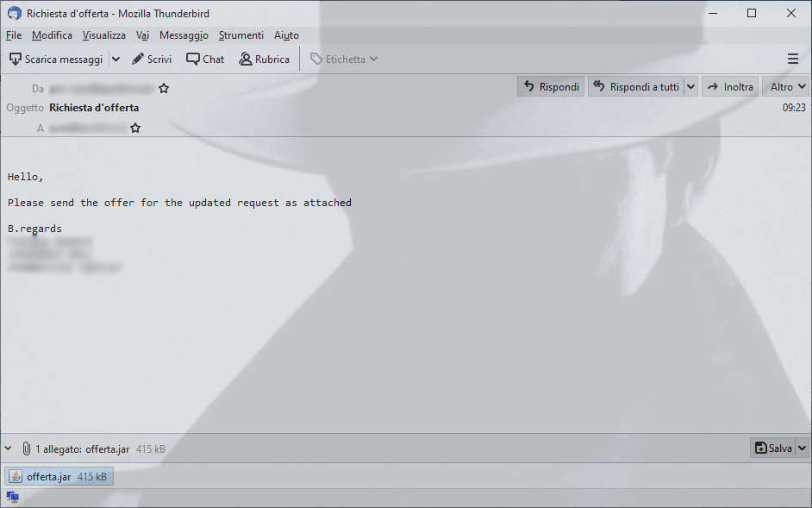Image resolution: width=812 pixels, height=508 pixels.
Task: Collapse the attachment list chevron
Action: (x=9, y=448)
